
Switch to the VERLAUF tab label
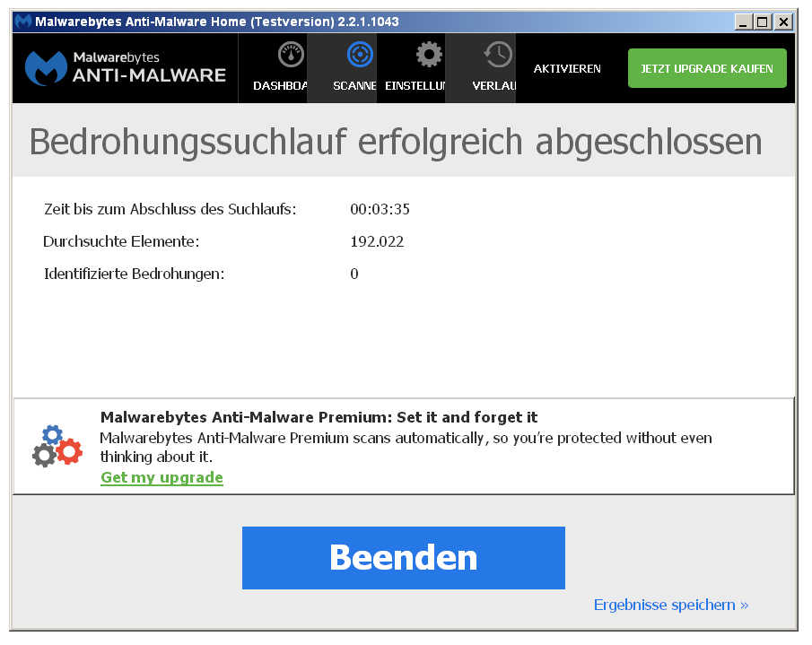pyautogui.click(x=494, y=86)
